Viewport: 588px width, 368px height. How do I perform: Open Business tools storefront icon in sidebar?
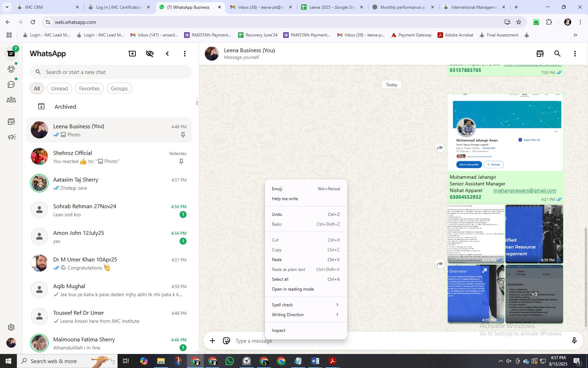click(11, 122)
